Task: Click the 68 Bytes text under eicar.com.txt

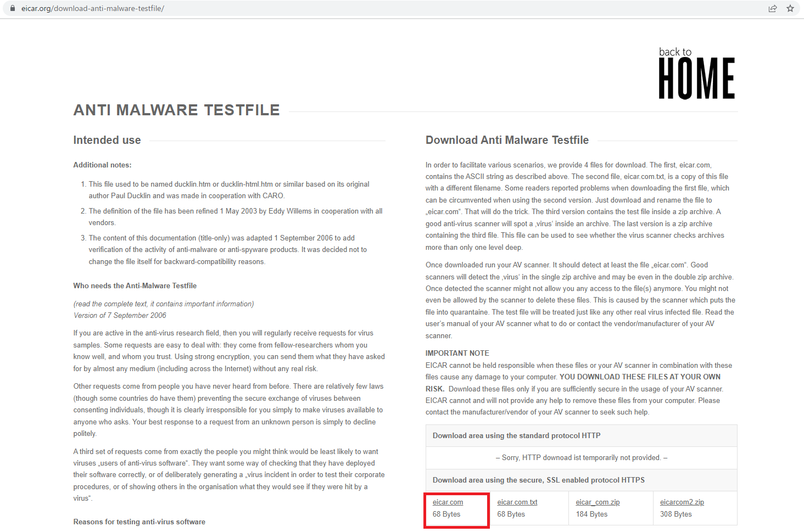Action: coord(511,514)
